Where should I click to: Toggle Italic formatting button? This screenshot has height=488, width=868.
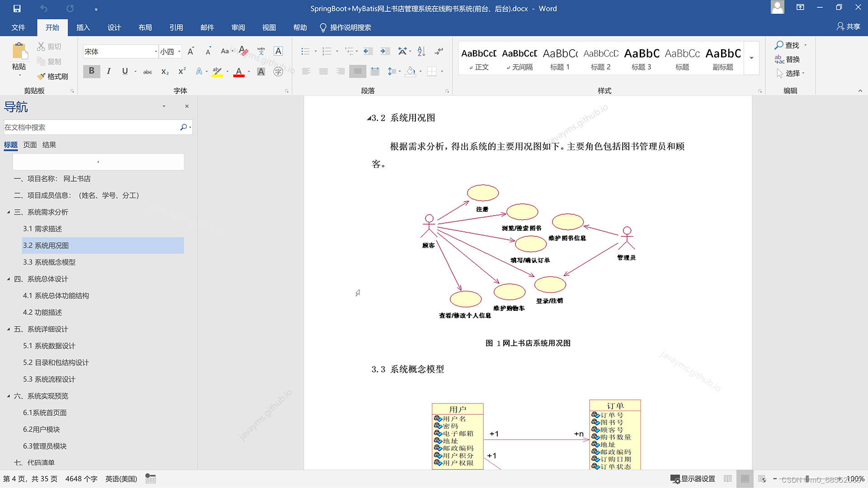108,71
